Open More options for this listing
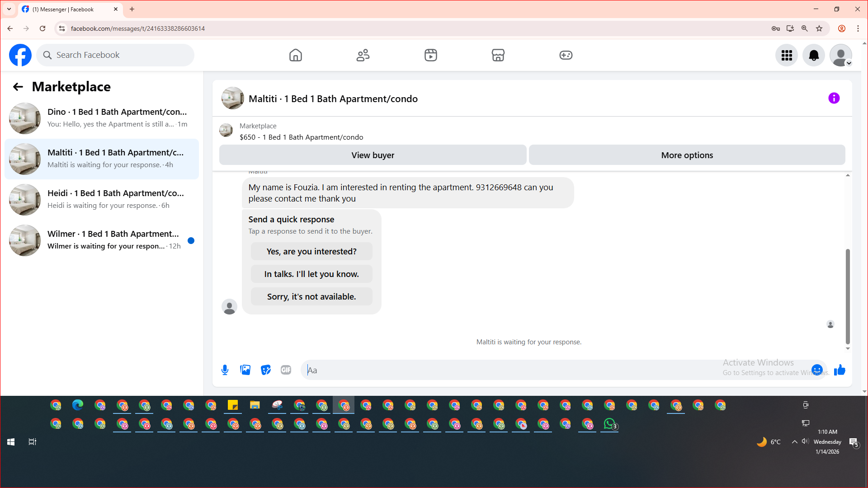The image size is (868, 488). coord(687,155)
